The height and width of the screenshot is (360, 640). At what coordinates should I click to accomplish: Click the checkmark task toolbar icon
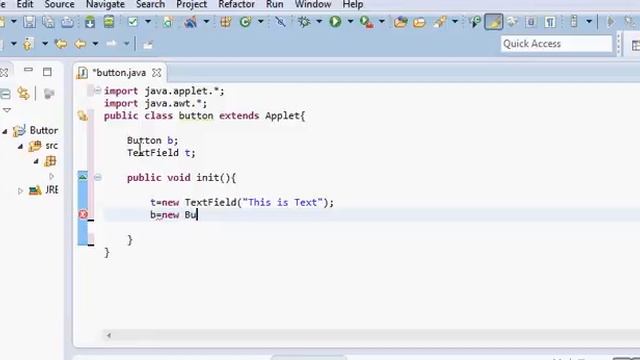pyautogui.click(x=133, y=22)
